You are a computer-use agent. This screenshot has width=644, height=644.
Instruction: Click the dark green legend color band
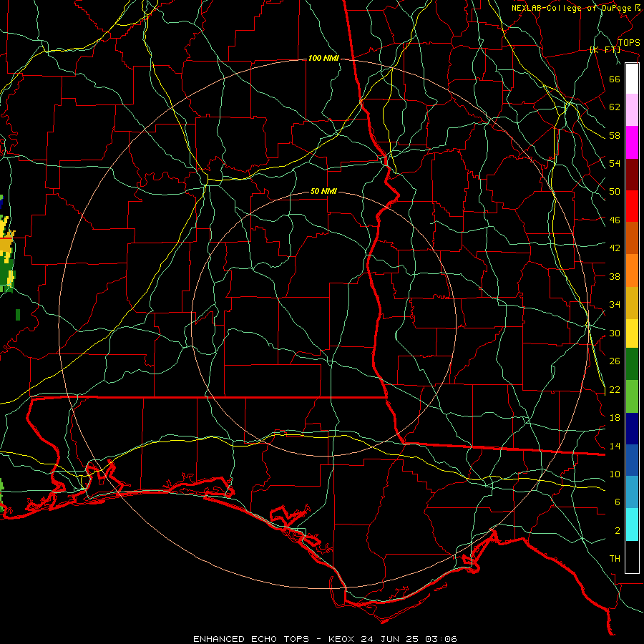632,364
